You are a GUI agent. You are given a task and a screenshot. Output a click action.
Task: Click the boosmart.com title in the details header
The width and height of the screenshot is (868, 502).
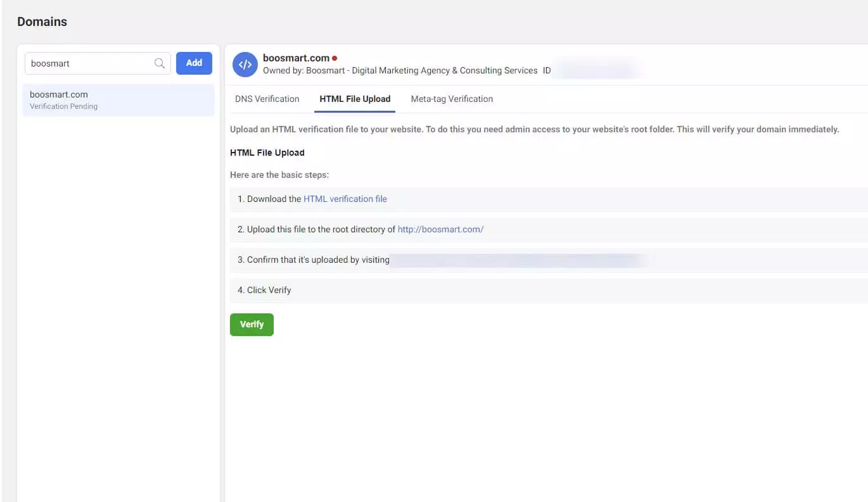coord(296,58)
